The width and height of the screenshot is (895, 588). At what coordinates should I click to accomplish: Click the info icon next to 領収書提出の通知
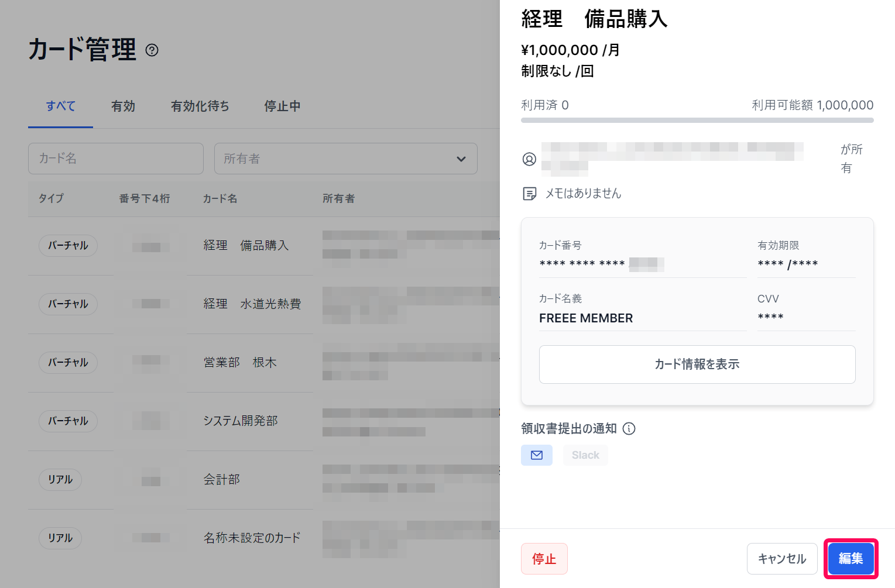click(629, 429)
